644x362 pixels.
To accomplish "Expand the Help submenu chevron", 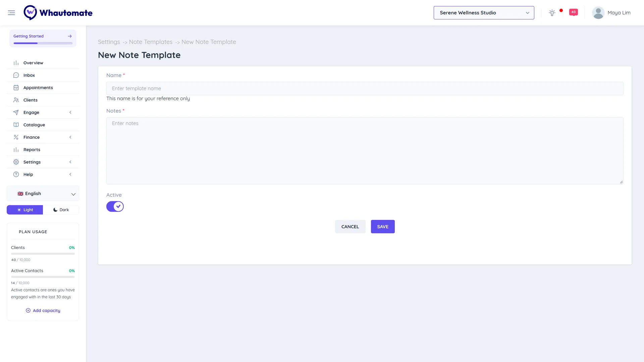I will [70, 175].
